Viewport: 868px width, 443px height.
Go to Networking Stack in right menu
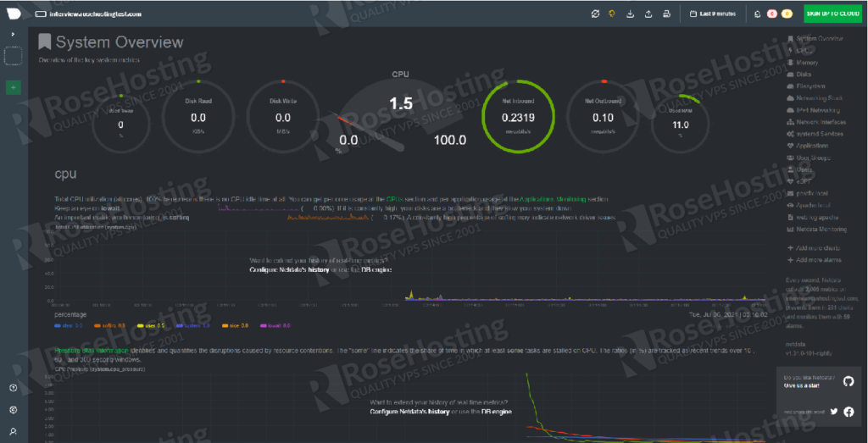815,98
